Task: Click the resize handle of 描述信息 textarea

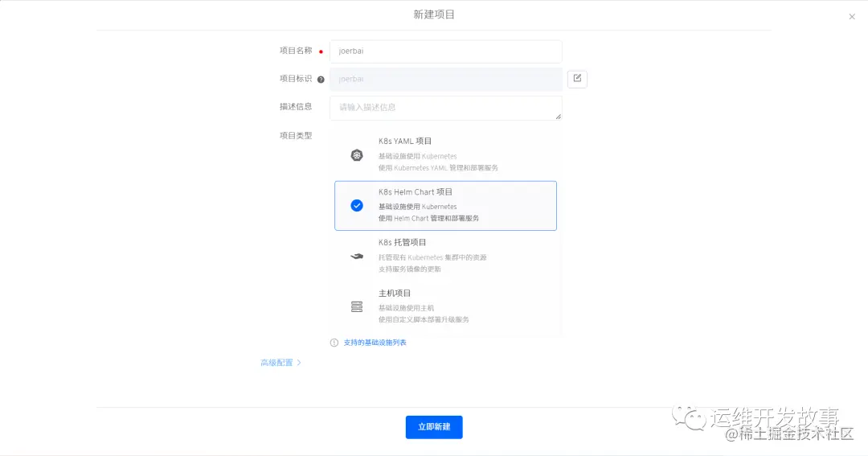Action: point(558,117)
